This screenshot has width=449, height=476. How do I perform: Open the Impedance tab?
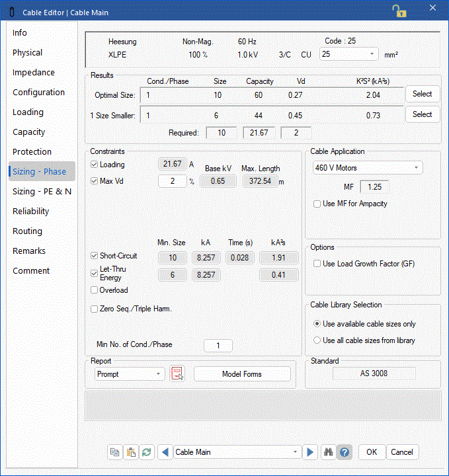[34, 73]
